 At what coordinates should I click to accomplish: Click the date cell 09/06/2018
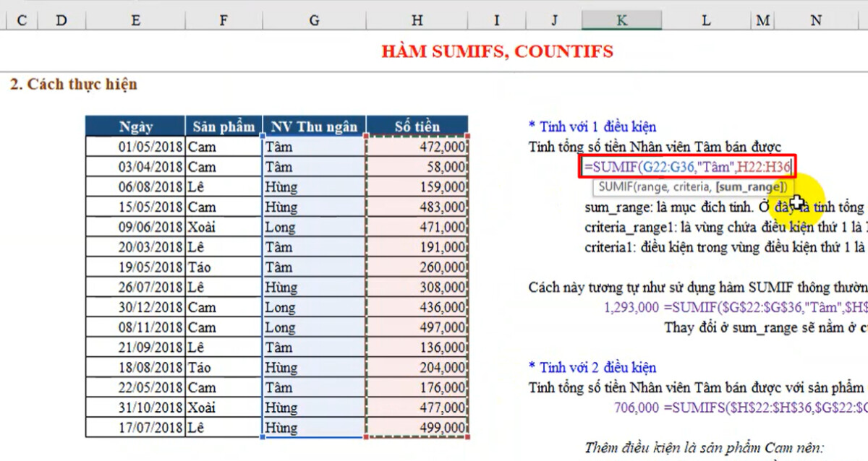pyautogui.click(x=135, y=227)
